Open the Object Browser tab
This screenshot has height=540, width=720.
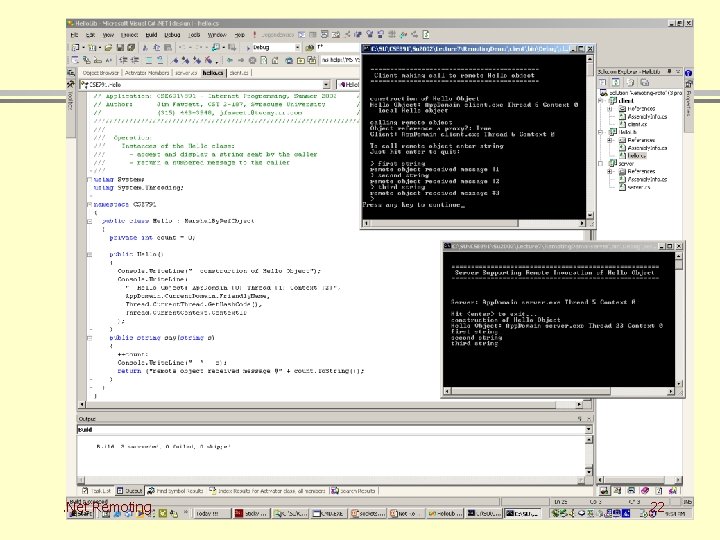pyautogui.click(x=101, y=73)
